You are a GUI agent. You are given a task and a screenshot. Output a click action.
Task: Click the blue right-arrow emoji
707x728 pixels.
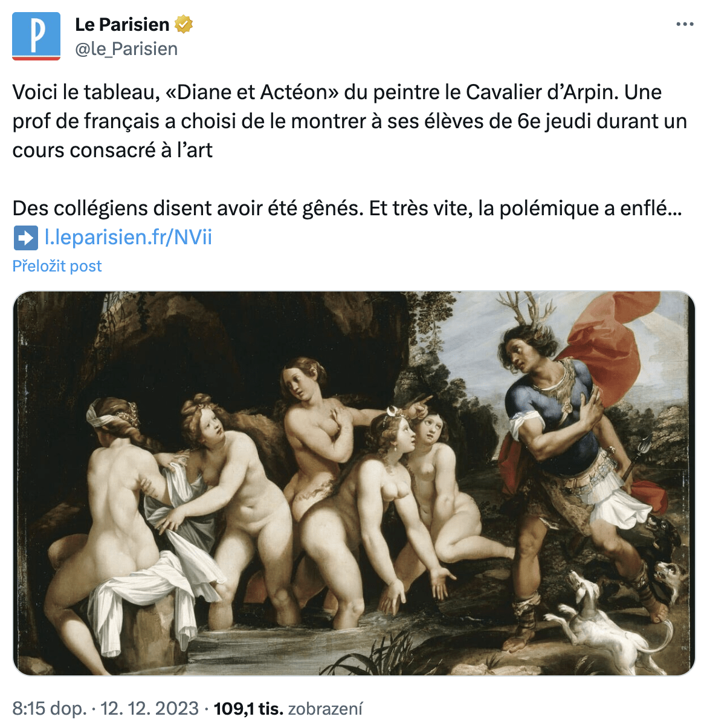coord(25,237)
